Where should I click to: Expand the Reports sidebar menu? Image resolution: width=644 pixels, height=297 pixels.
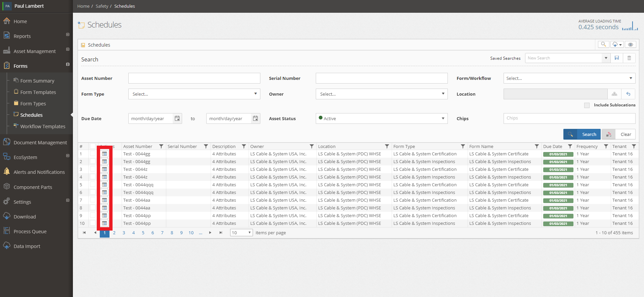coord(68,35)
